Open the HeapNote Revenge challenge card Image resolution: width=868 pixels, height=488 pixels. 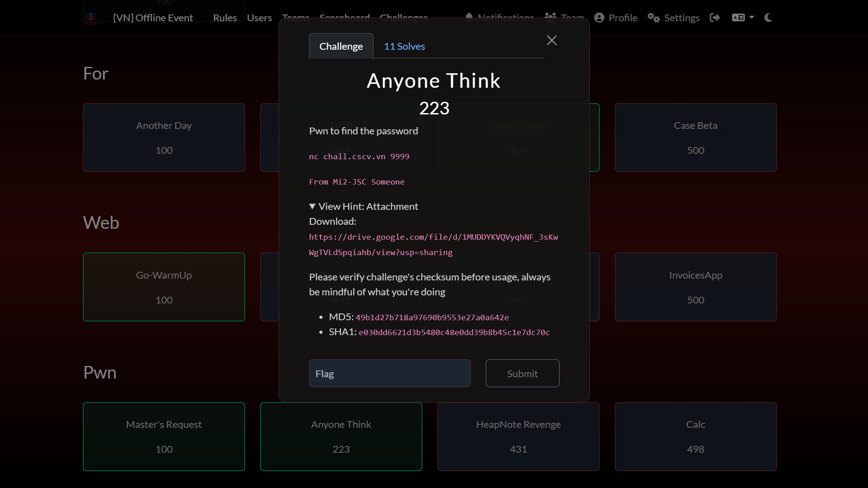coord(518,436)
